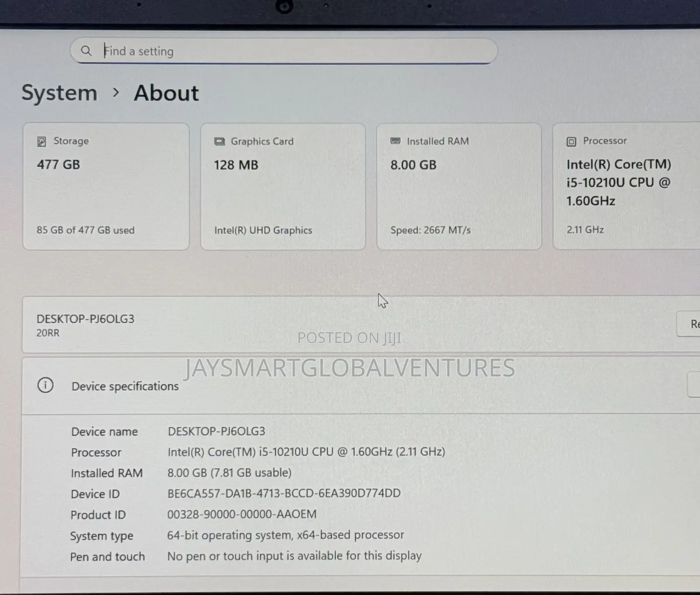Click the '2.11 GHz' text in Processor card
Viewport: 700px width, 595px height.
coord(585,229)
